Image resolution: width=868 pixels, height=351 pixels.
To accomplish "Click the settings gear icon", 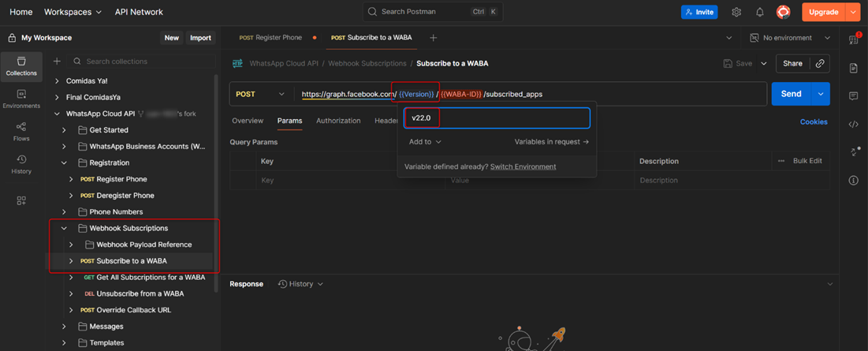I will coord(736,13).
